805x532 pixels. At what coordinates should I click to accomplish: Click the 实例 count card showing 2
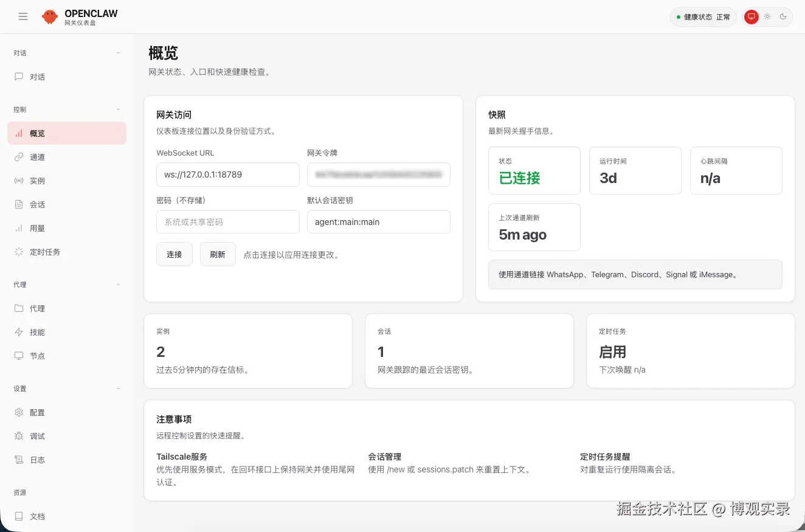point(248,351)
